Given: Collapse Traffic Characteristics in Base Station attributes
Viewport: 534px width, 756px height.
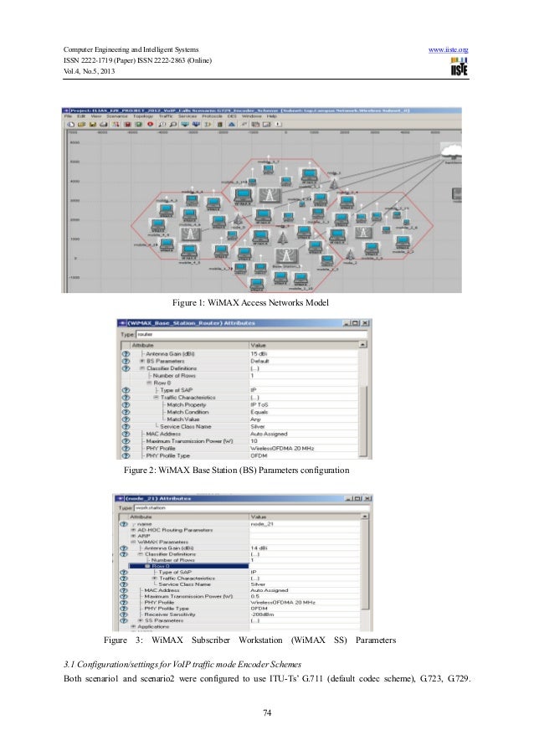Looking at the screenshot, I should [x=157, y=398].
